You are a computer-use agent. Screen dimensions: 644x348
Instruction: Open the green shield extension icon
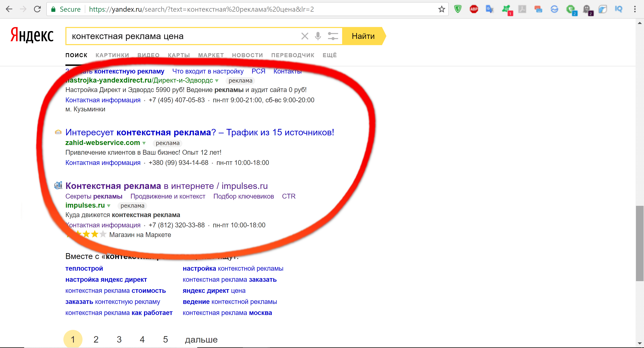click(x=458, y=9)
